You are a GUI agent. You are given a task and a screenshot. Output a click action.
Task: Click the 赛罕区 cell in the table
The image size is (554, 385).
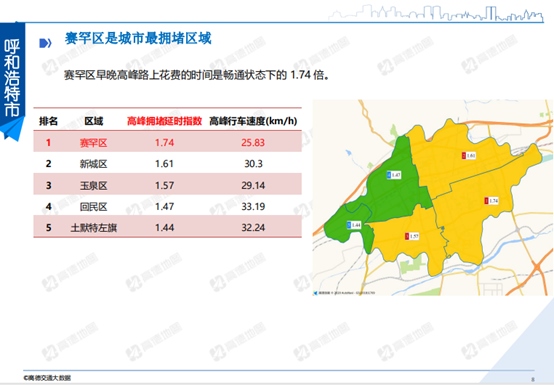click(93, 143)
